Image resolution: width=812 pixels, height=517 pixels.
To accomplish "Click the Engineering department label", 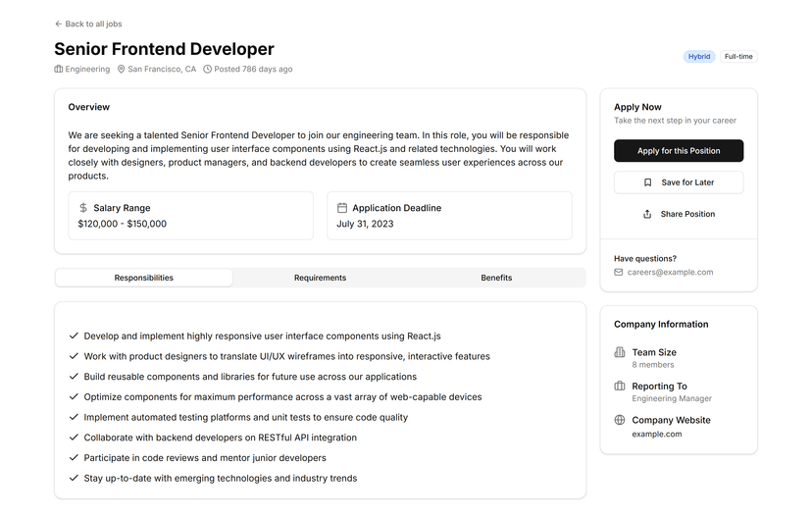I will click(x=87, y=69).
